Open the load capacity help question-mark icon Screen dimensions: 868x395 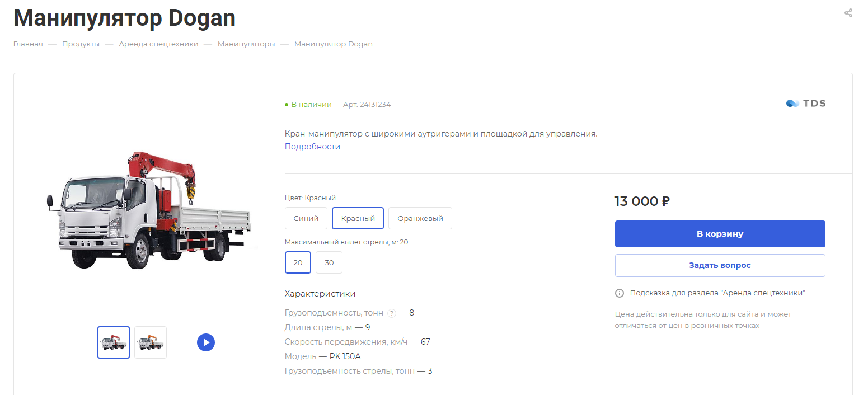pyautogui.click(x=392, y=313)
